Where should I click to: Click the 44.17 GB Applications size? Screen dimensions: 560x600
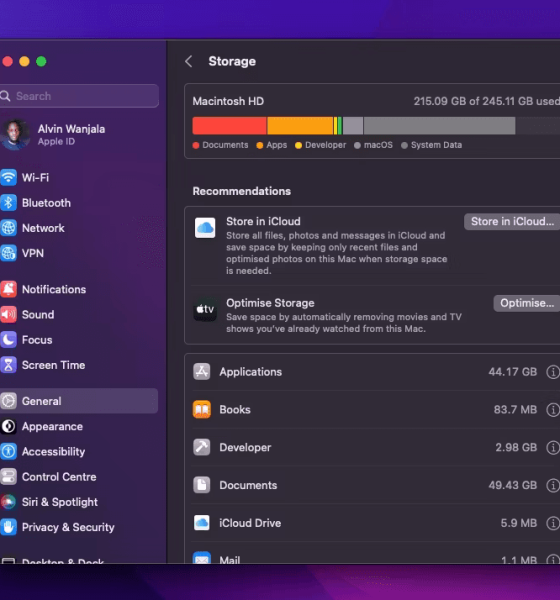(513, 372)
